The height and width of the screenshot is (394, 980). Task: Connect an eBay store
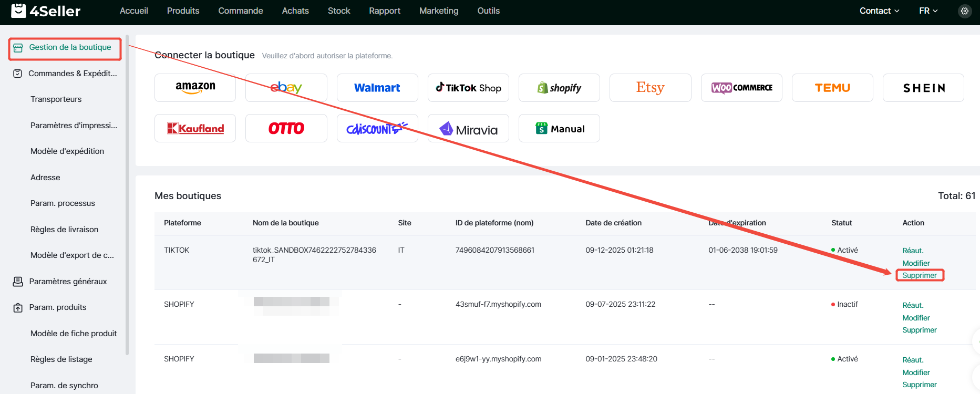click(x=286, y=88)
